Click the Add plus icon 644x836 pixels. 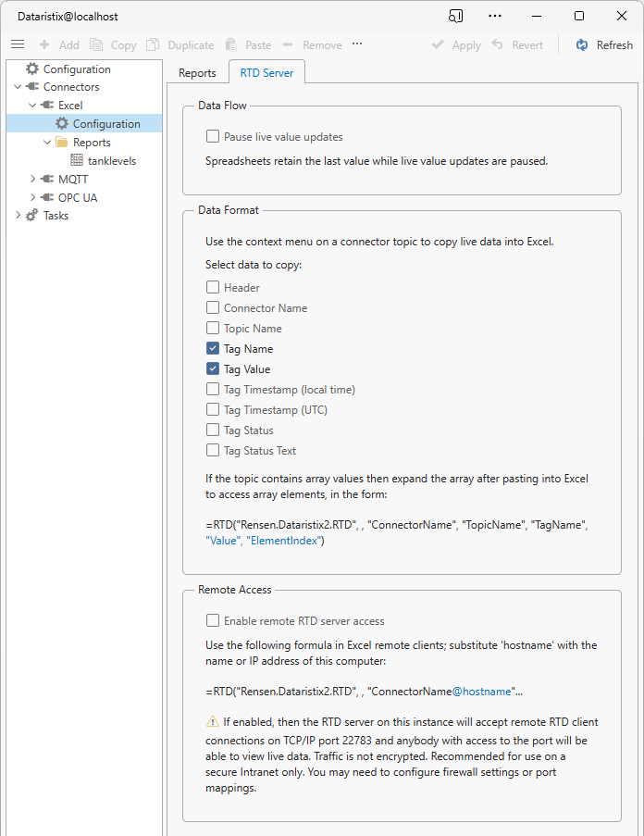(x=44, y=44)
